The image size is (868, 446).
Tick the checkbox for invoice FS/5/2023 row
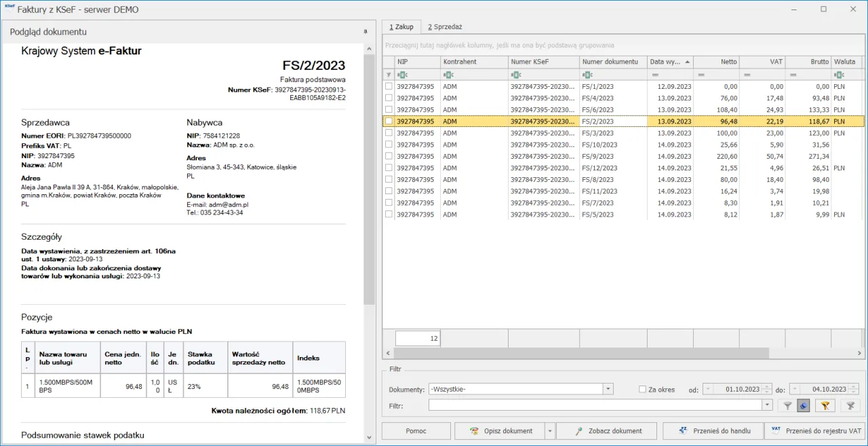[x=389, y=215]
